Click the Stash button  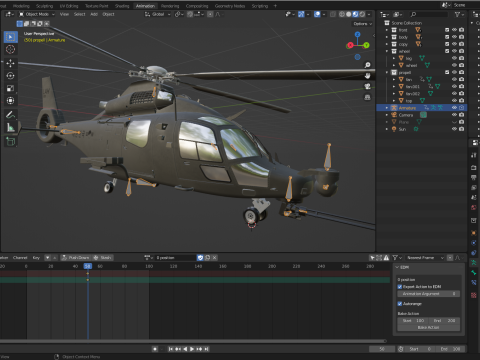(x=103, y=258)
